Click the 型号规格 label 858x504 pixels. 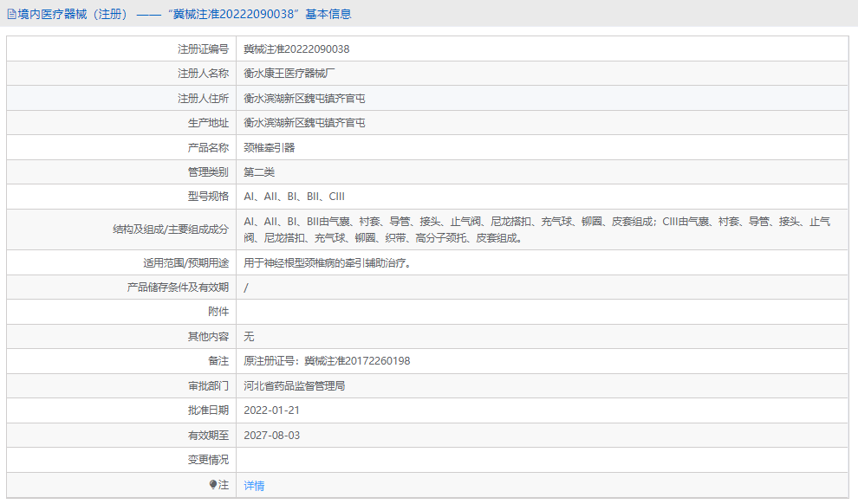pyautogui.click(x=208, y=197)
